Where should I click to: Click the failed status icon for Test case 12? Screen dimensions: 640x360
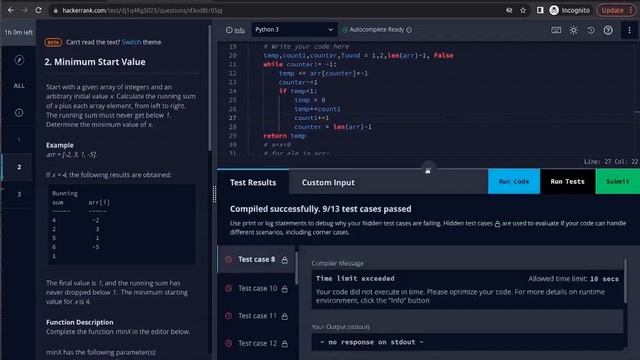[229, 343]
